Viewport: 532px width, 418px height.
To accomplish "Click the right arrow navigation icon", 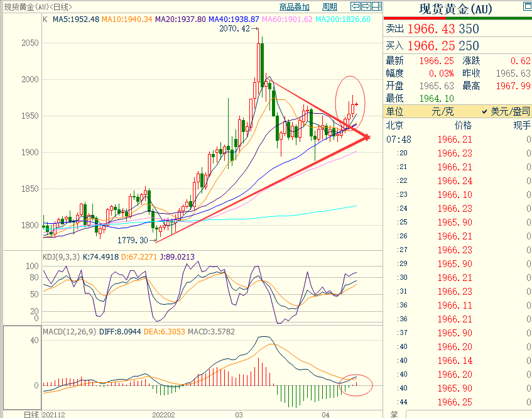I will coord(366,6).
